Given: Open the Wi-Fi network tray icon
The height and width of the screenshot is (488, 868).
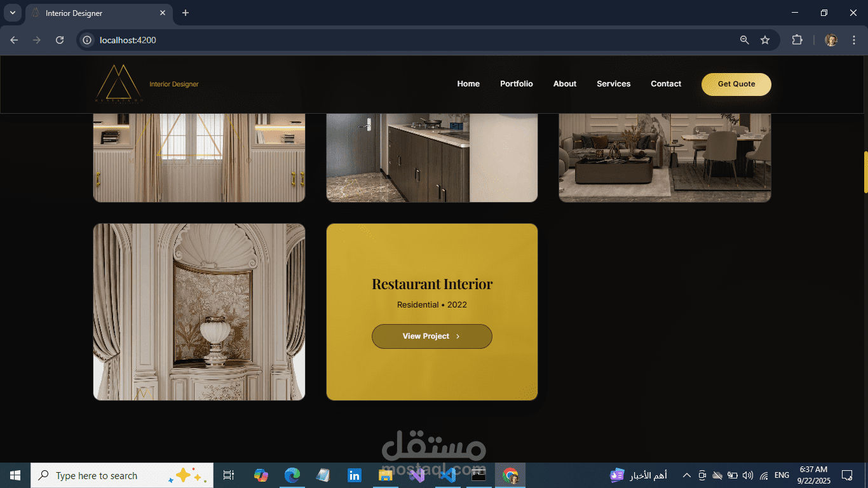Looking at the screenshot, I should pyautogui.click(x=764, y=475).
